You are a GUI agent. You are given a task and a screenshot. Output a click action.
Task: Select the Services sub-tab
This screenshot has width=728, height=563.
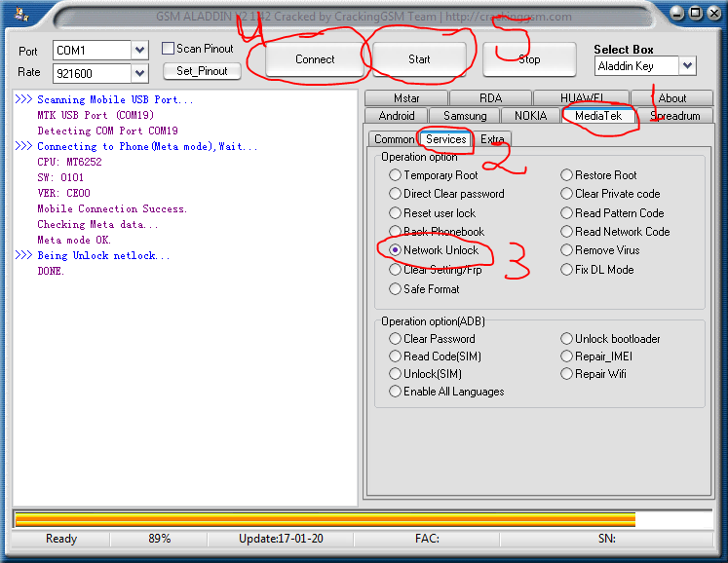click(446, 138)
